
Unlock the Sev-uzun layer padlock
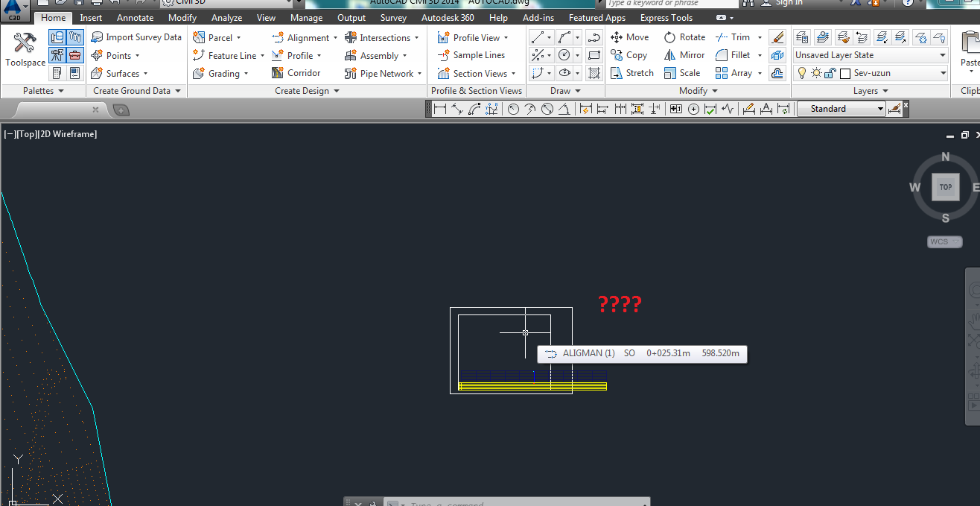(x=828, y=72)
